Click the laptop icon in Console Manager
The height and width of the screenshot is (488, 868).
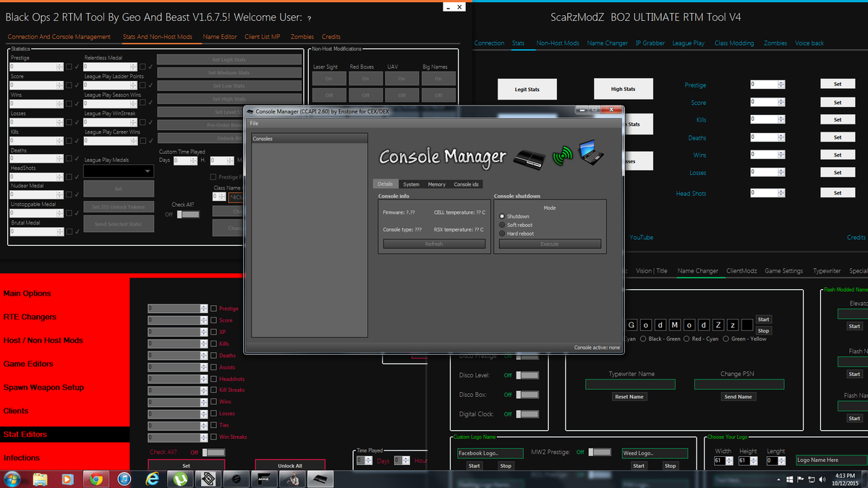pyautogui.click(x=590, y=154)
